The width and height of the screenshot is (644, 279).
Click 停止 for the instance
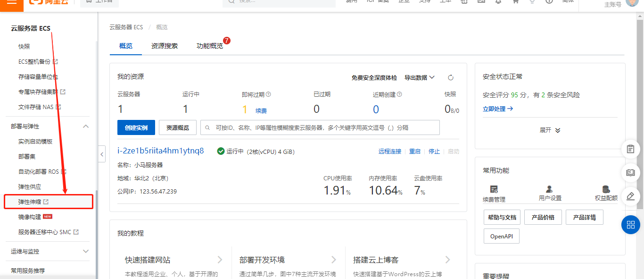pos(434,152)
